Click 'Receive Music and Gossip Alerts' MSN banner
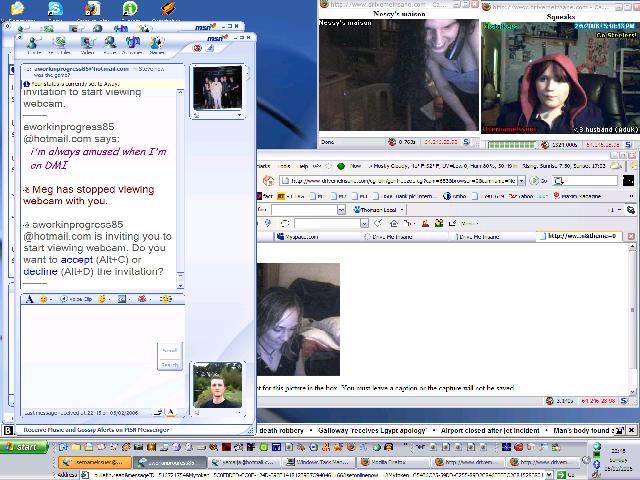Image resolution: width=640 pixels, height=480 pixels. pos(96,430)
